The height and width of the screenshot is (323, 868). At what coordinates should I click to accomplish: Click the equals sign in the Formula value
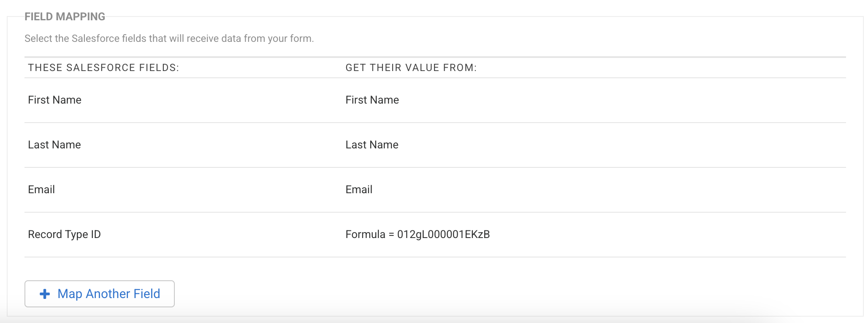click(x=391, y=235)
